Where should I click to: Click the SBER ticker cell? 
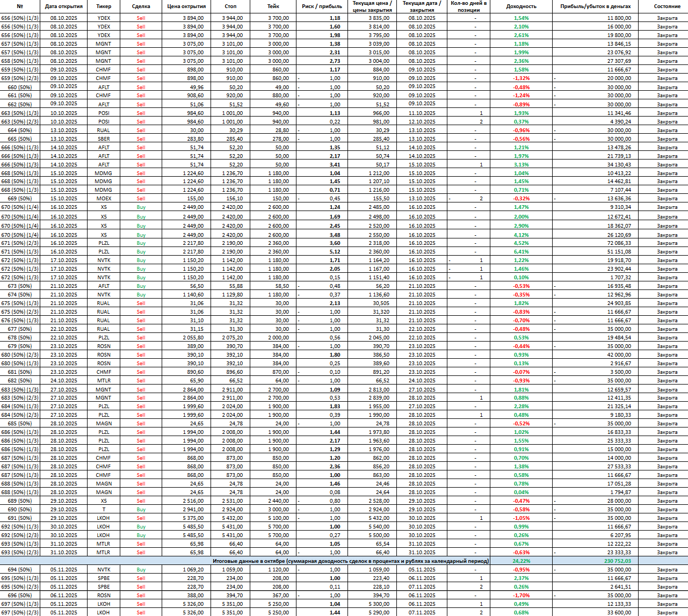click(104, 139)
